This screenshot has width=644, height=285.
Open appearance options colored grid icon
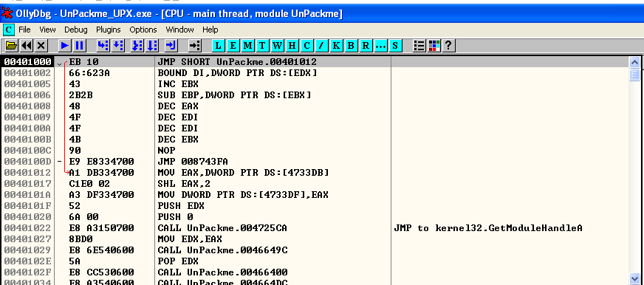click(x=434, y=46)
